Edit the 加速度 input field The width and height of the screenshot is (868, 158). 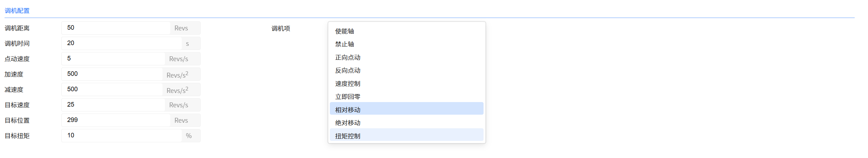[112, 74]
